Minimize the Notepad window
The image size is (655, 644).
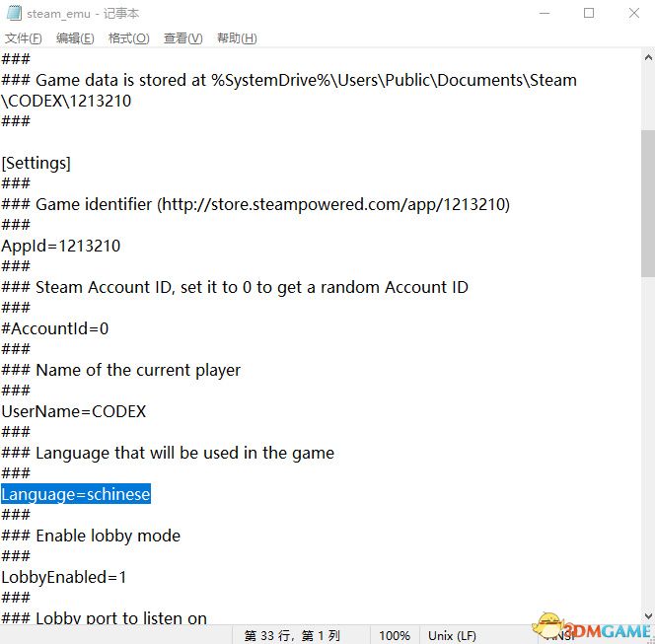pos(545,14)
